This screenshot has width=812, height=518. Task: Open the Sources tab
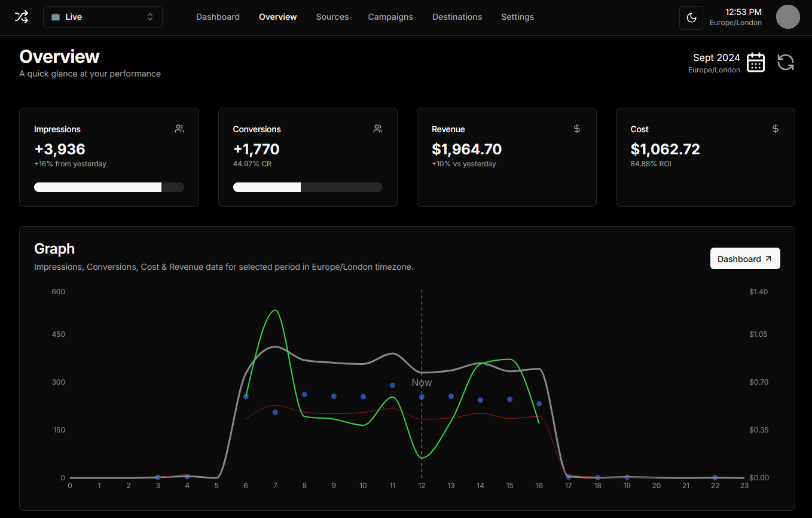(332, 17)
